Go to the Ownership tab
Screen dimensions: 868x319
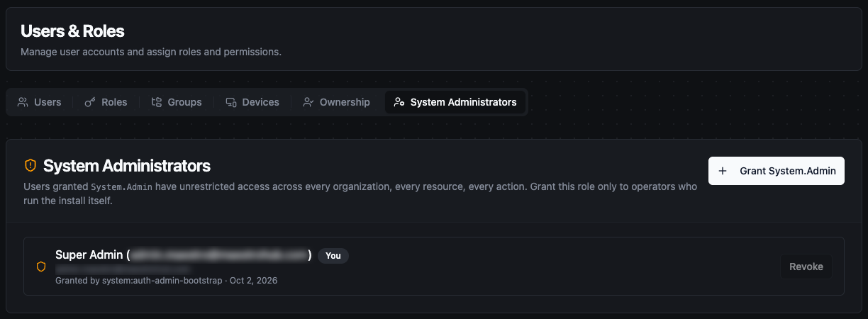point(336,102)
